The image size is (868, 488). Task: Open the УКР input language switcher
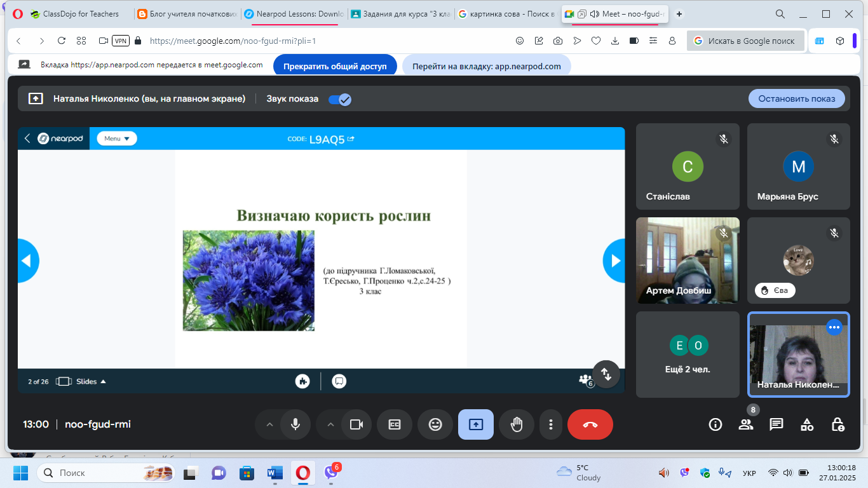coord(749,473)
